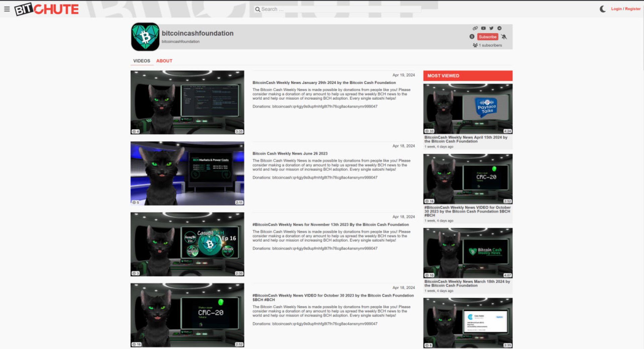Open October 30 2023 title in main list
The image size is (644, 349).
click(333, 298)
